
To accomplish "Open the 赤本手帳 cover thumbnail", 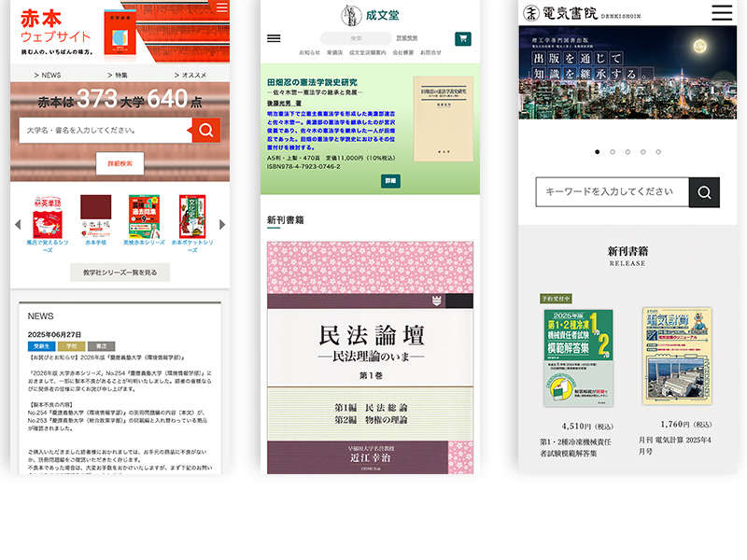I will [x=96, y=217].
